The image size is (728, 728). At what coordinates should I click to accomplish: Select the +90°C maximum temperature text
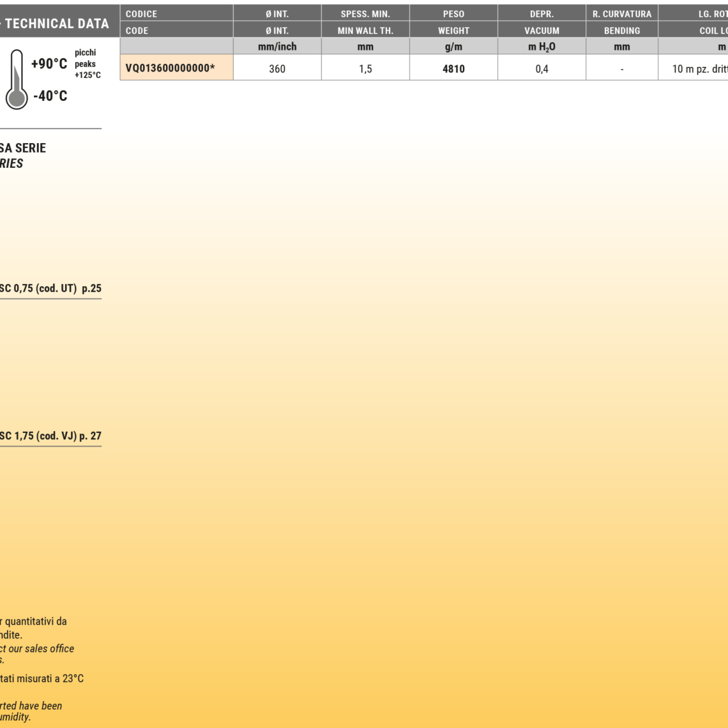point(49,63)
